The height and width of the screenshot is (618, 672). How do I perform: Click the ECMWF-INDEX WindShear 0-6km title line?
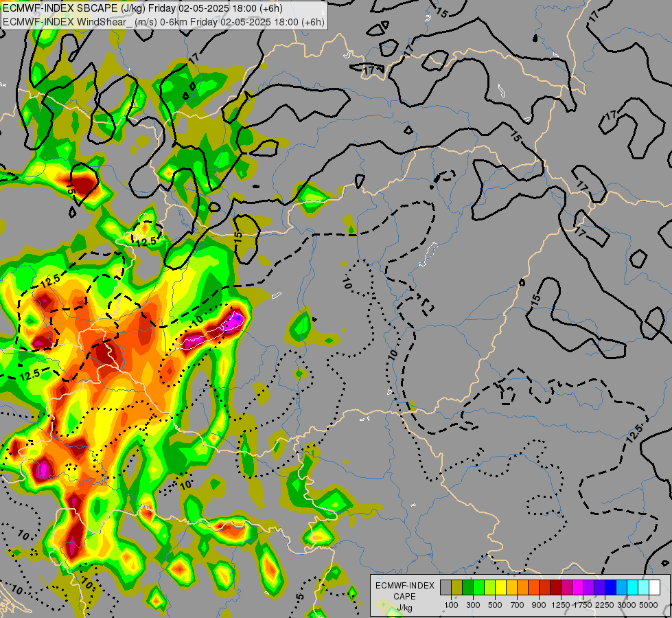coord(164,22)
